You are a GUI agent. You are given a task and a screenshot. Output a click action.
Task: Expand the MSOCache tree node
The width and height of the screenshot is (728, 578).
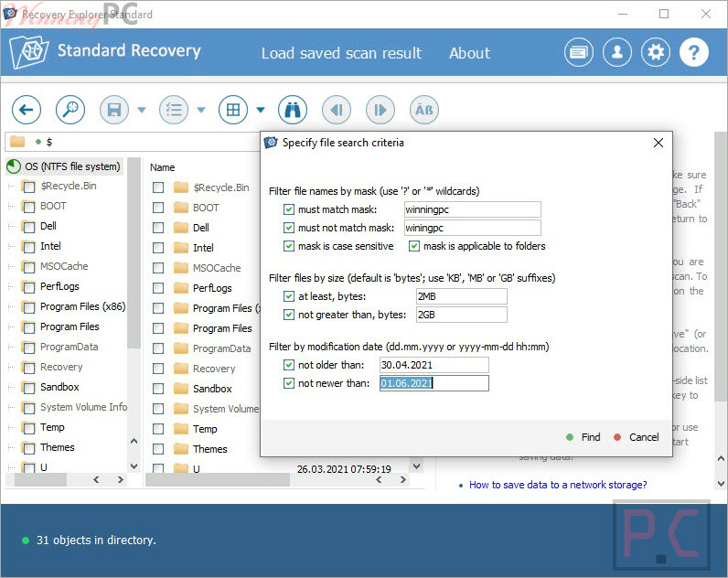click(11, 266)
